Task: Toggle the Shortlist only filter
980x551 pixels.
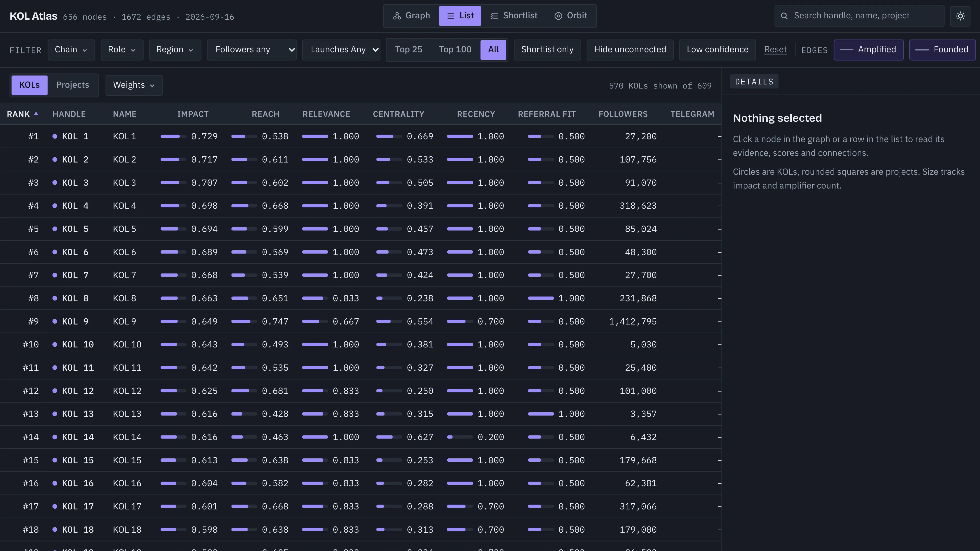Action: 547,50
